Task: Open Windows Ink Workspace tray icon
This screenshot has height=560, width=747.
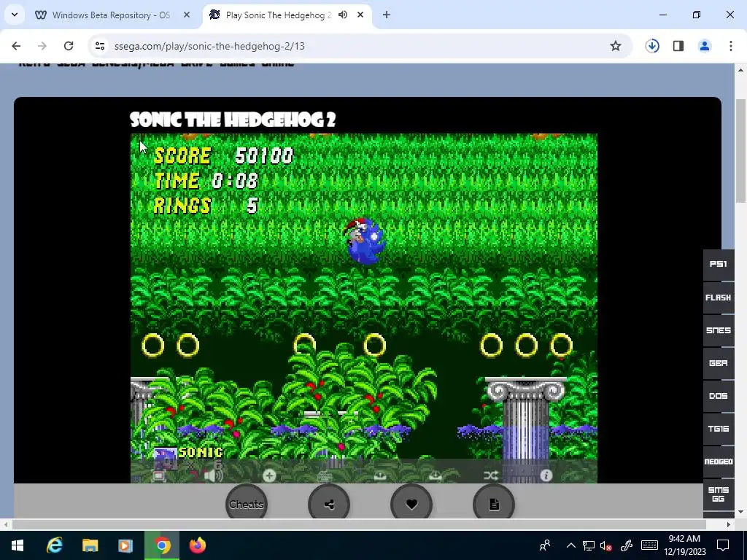Action: [x=627, y=545]
